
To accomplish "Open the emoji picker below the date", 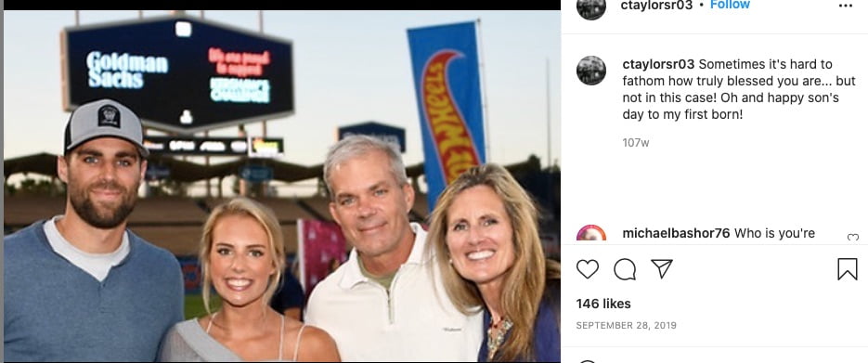I will [588, 361].
